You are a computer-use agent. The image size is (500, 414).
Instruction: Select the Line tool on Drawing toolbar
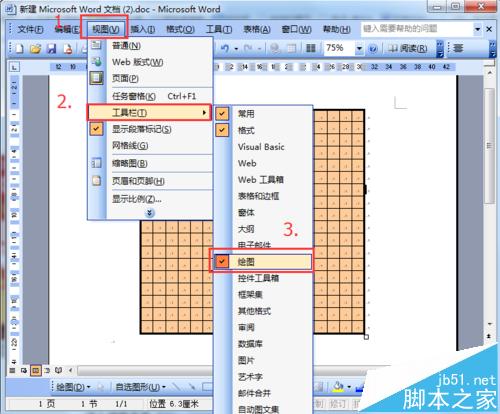click(176, 387)
